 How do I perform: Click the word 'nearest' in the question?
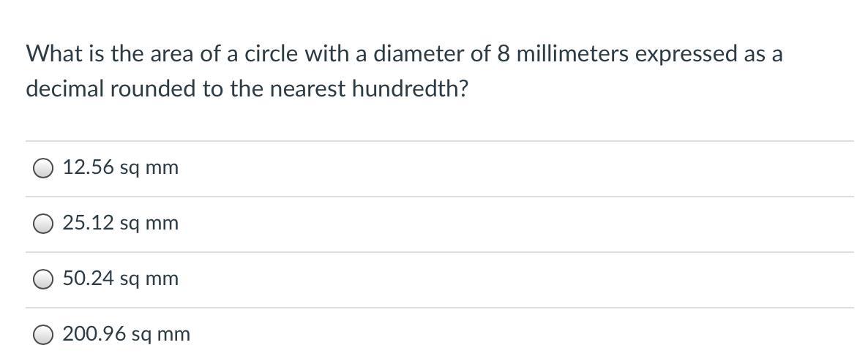[308, 90]
